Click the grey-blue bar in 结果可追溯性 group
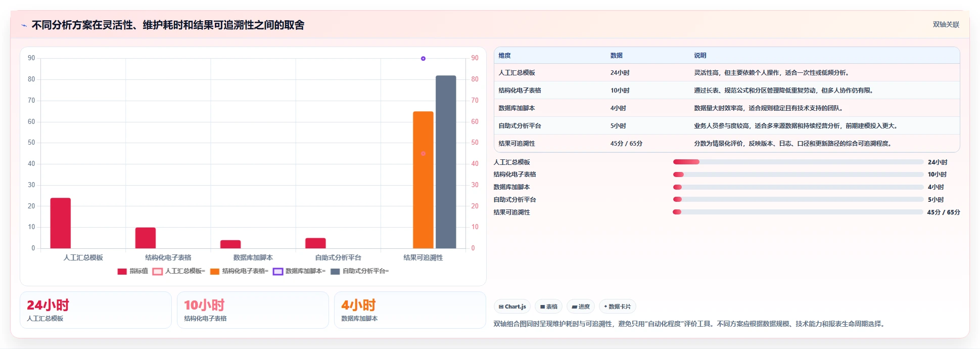The width and height of the screenshot is (980, 349). [x=446, y=162]
